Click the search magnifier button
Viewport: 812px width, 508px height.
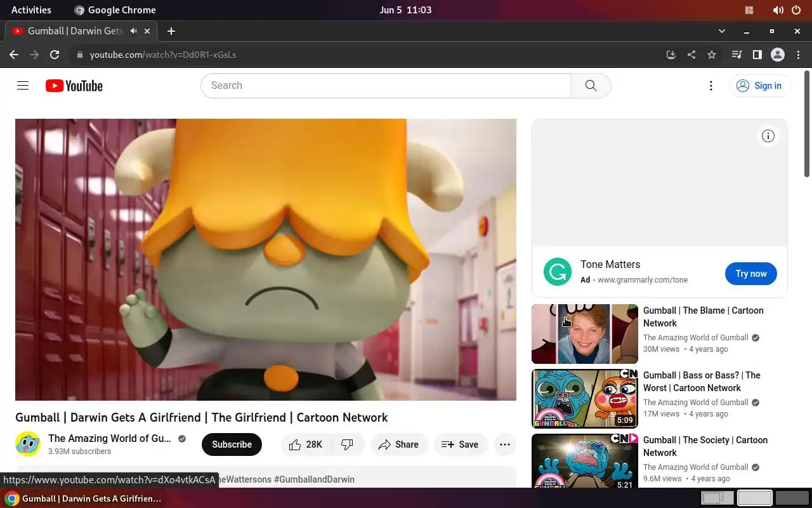[591, 86]
